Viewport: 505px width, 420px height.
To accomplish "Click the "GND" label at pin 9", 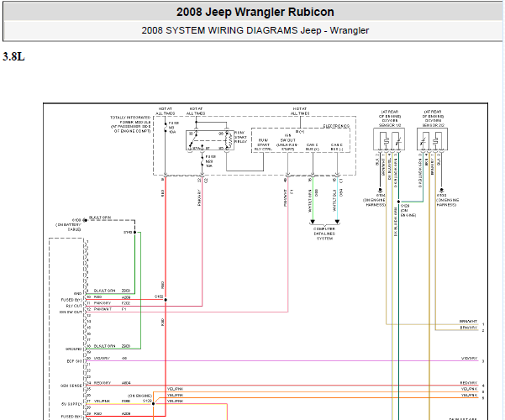I will coord(78,294).
